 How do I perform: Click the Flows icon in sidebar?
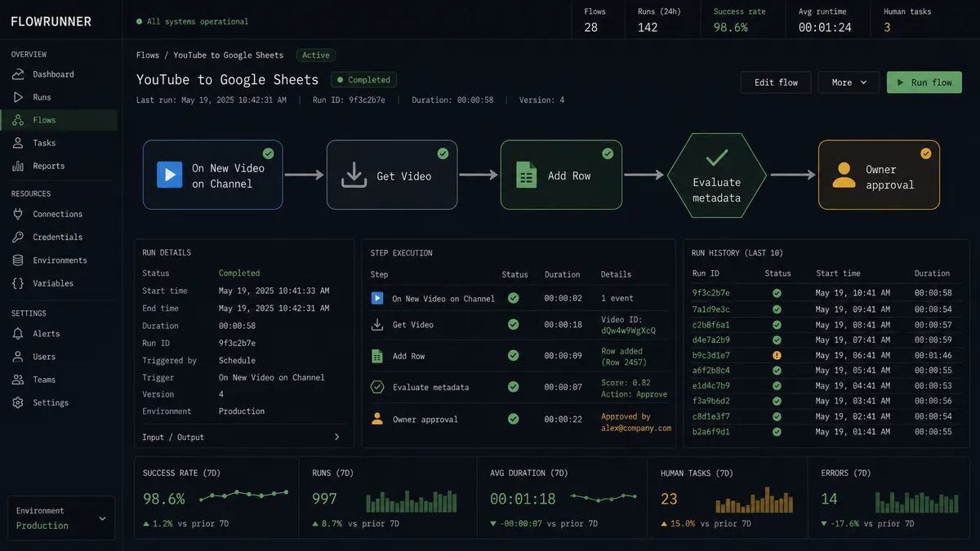18,120
